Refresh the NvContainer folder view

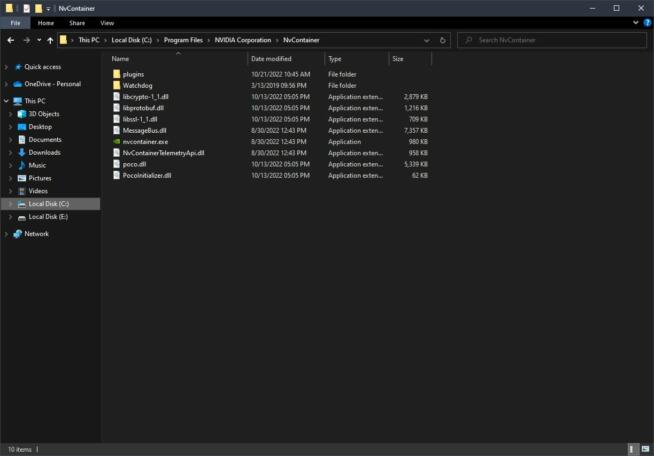pos(443,40)
